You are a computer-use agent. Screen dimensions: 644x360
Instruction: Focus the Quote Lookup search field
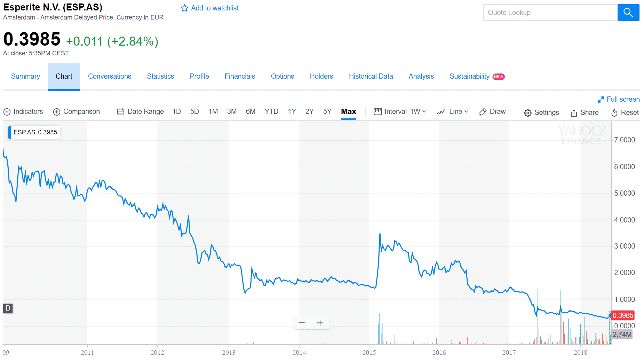tap(550, 13)
